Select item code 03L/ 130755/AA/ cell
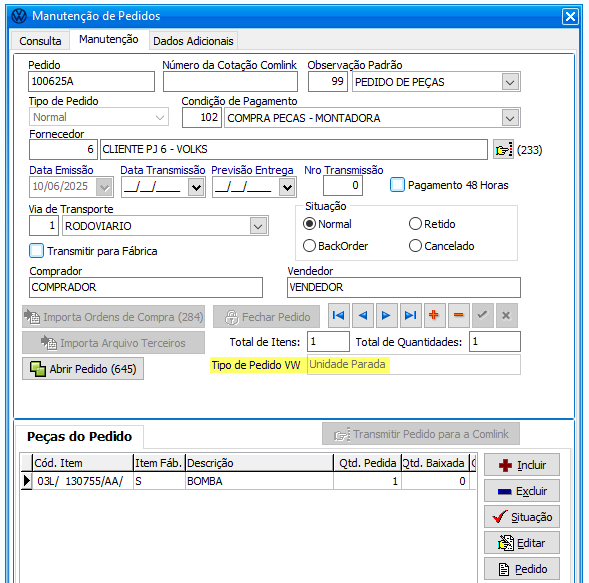Screen dimensions: 589x583 pos(83,481)
